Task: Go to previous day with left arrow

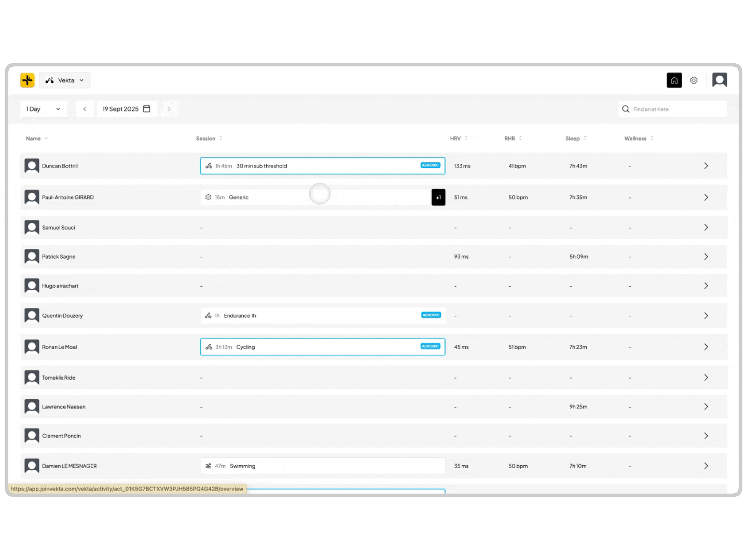Action: pos(85,109)
